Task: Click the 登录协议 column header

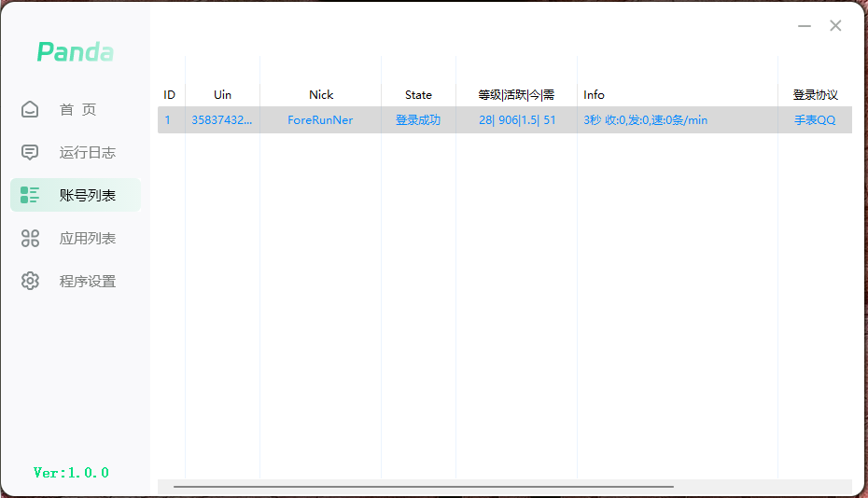Action: click(x=815, y=94)
